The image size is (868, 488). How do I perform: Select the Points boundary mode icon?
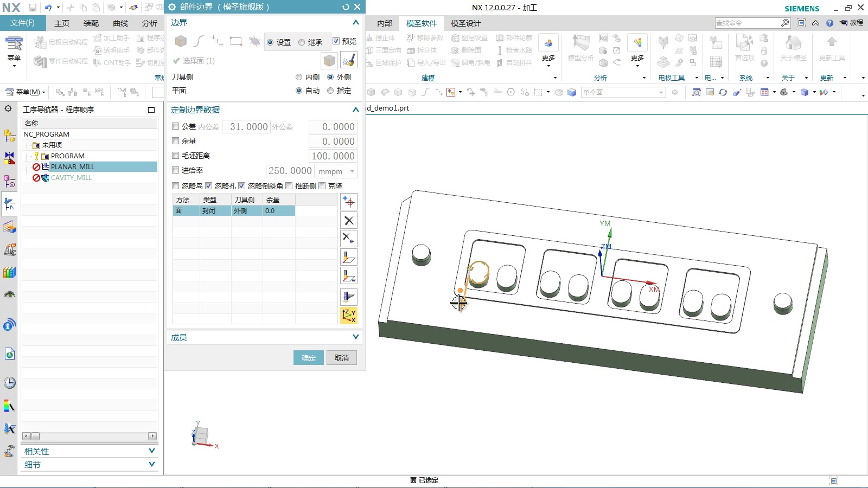[217, 41]
